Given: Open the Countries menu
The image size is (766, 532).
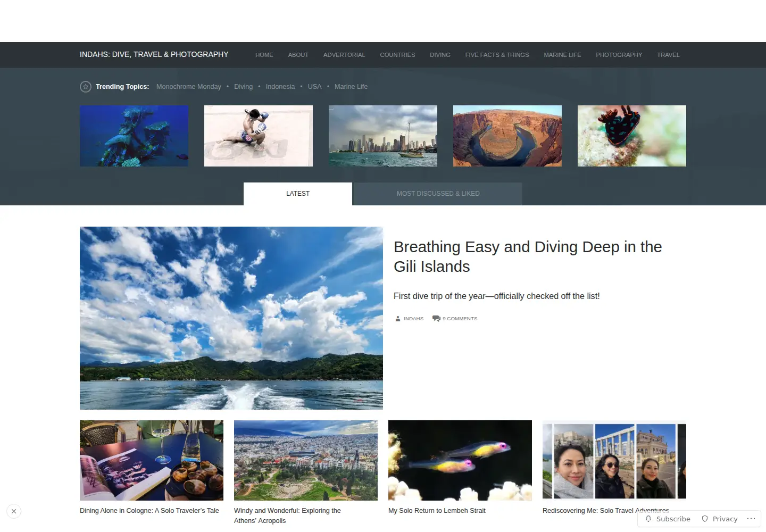Looking at the screenshot, I should [x=397, y=55].
